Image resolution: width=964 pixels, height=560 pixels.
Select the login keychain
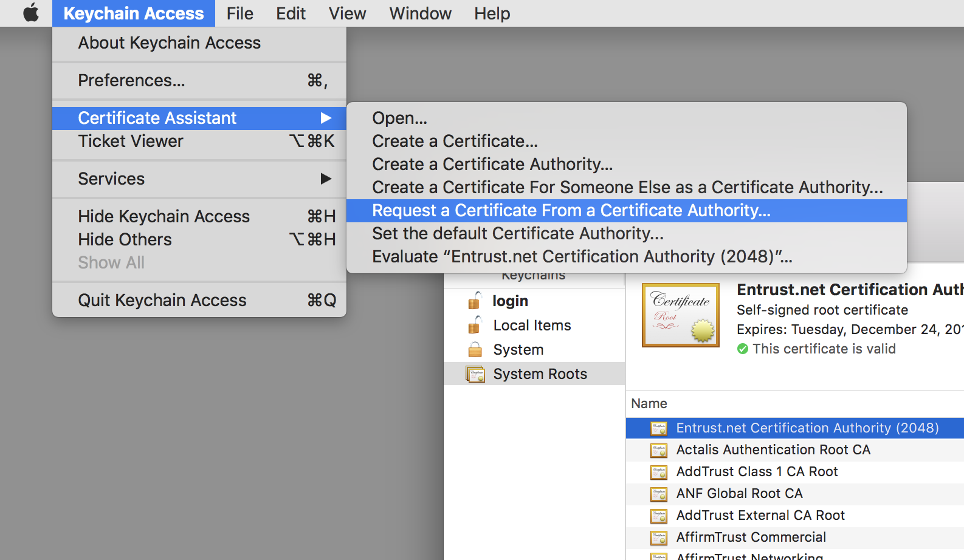(534, 301)
